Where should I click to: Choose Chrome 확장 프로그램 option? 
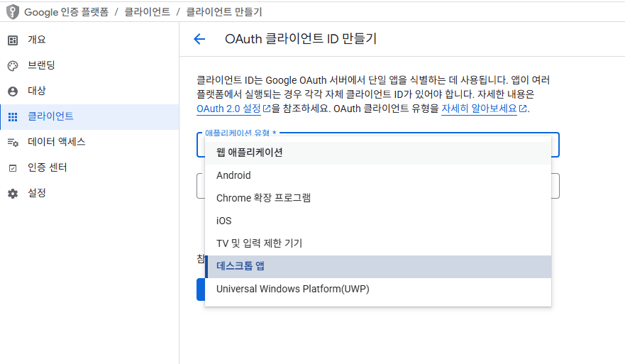click(x=378, y=198)
